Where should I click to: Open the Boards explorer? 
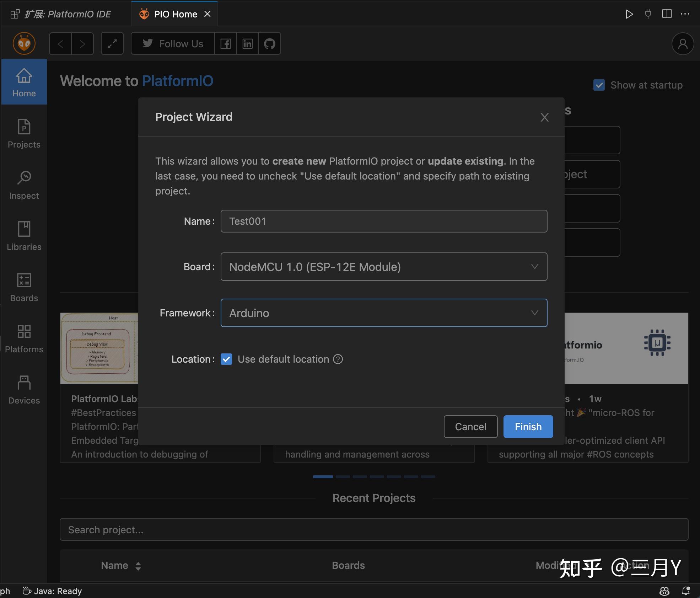coord(23,287)
